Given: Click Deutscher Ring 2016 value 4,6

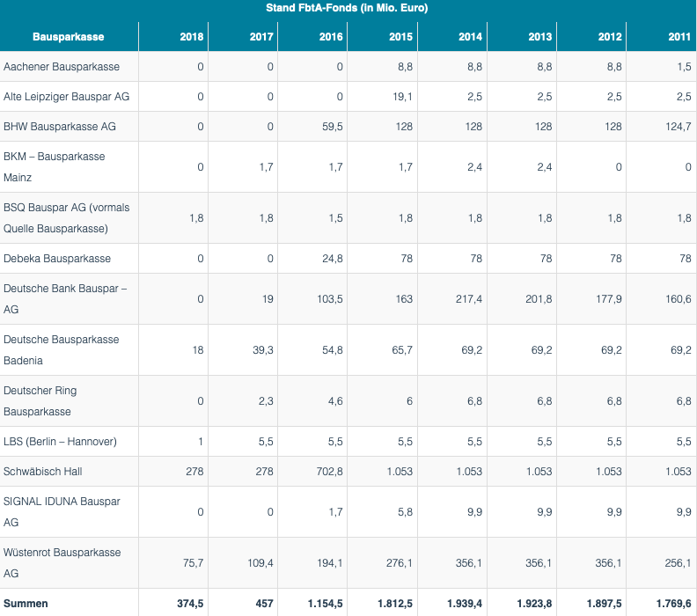Looking at the screenshot, I should click(x=335, y=401).
